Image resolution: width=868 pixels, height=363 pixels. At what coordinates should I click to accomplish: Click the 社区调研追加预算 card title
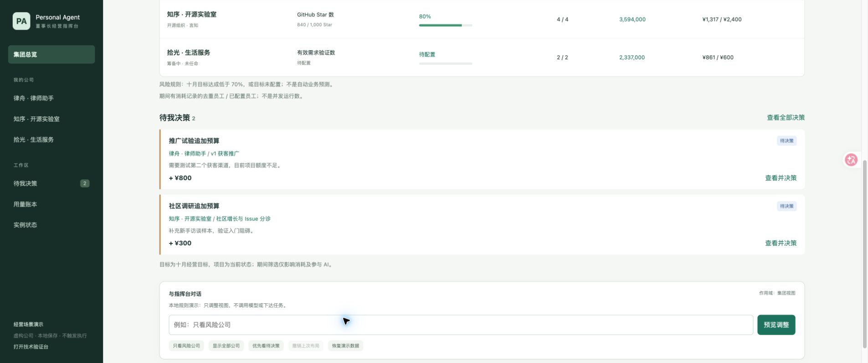pyautogui.click(x=194, y=206)
